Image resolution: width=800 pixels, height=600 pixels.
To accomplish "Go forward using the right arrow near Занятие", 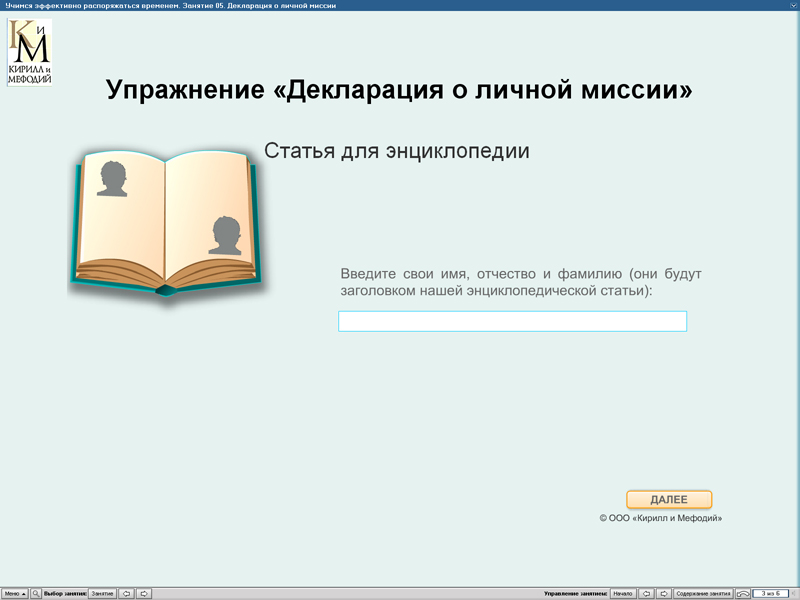I will (146, 592).
